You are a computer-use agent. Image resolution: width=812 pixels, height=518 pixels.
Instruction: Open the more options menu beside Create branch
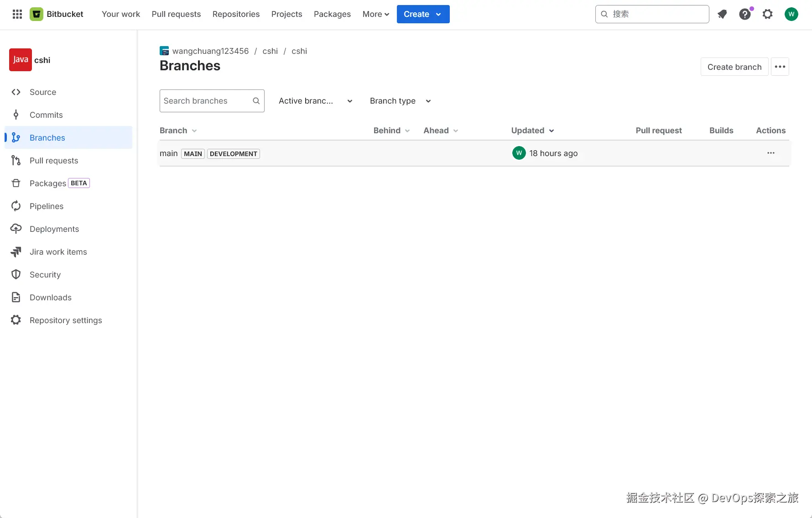click(x=780, y=67)
